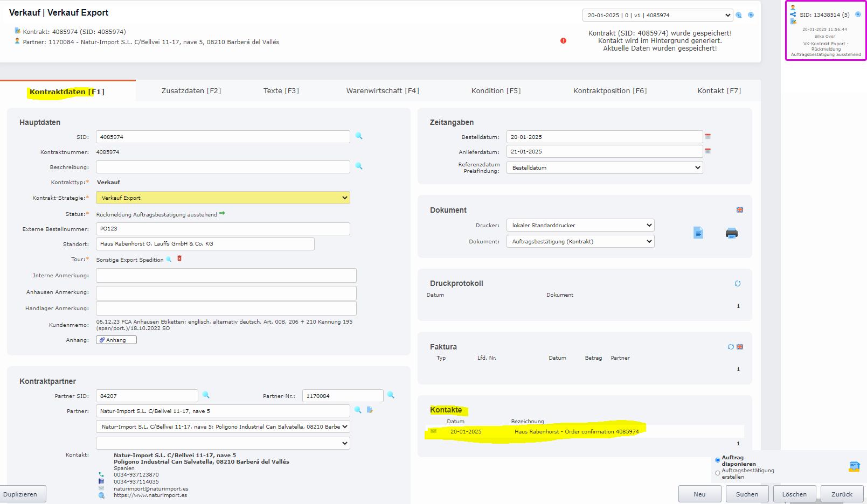Expand the Drucker dropdown

(580, 225)
